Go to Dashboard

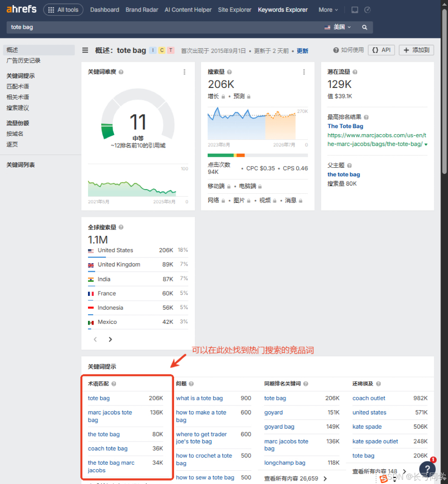[105, 10]
